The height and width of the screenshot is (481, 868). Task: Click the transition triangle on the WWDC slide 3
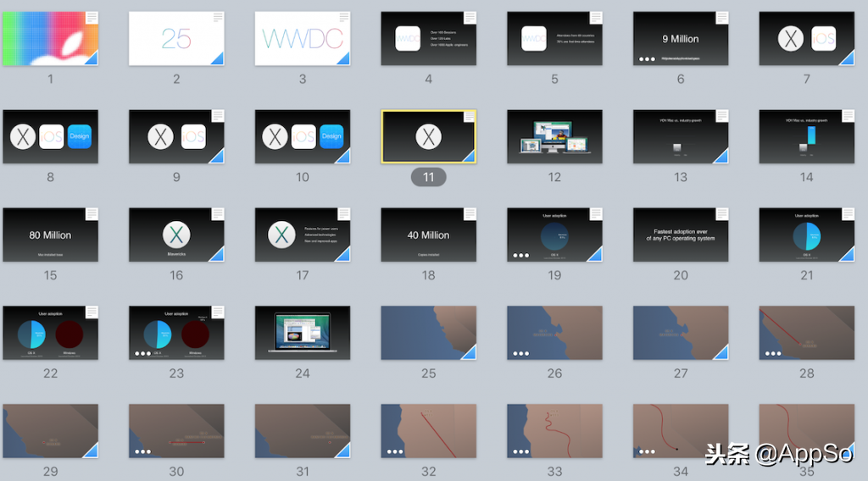[345, 59]
